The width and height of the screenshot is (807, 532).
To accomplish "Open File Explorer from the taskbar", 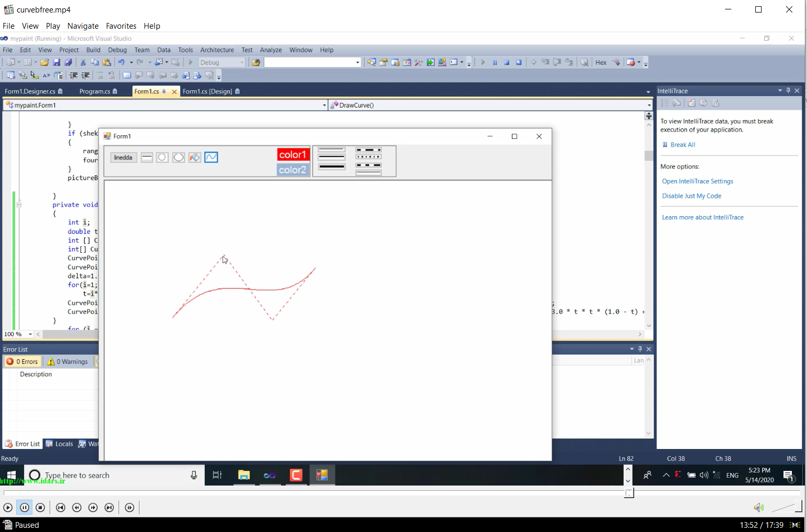I will coord(244,475).
